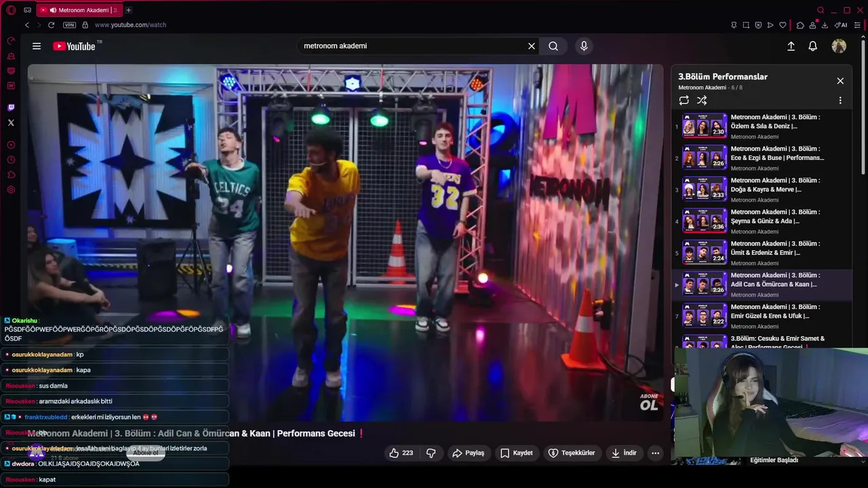Submit YouTube search magnifier button
This screenshot has width=868, height=488.
(x=553, y=46)
